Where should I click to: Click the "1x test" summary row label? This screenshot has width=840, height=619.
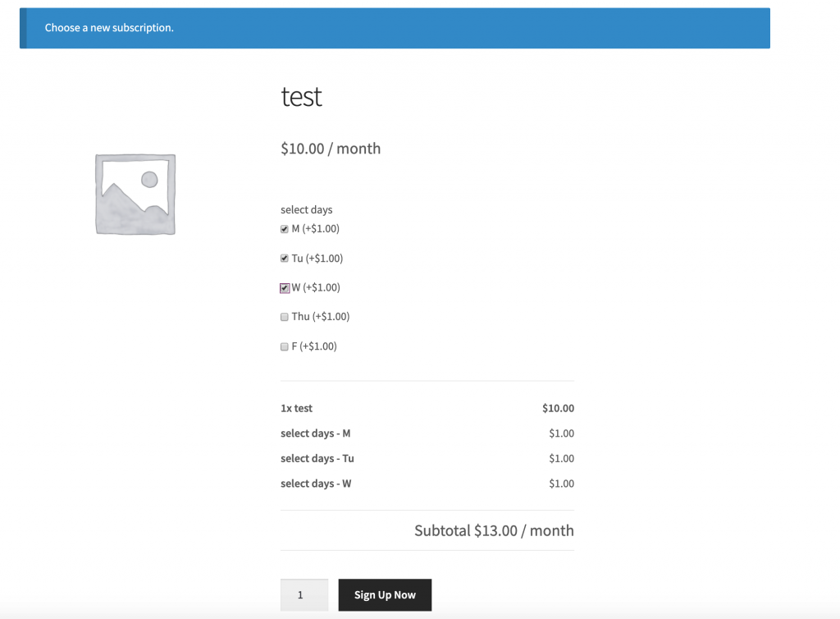click(296, 408)
